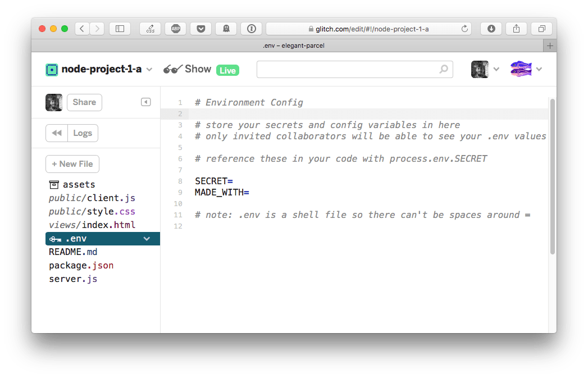Add a new Safari tab
The width and height of the screenshot is (588, 378).
tap(550, 45)
